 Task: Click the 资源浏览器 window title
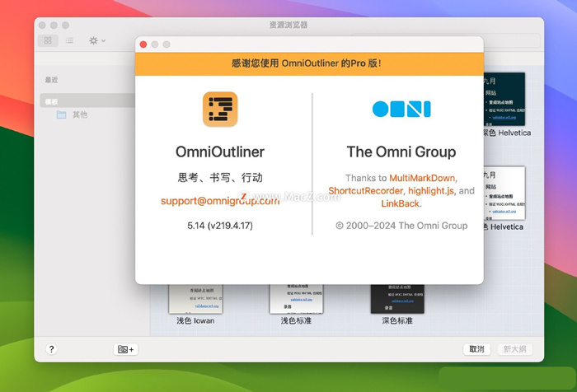(288, 25)
